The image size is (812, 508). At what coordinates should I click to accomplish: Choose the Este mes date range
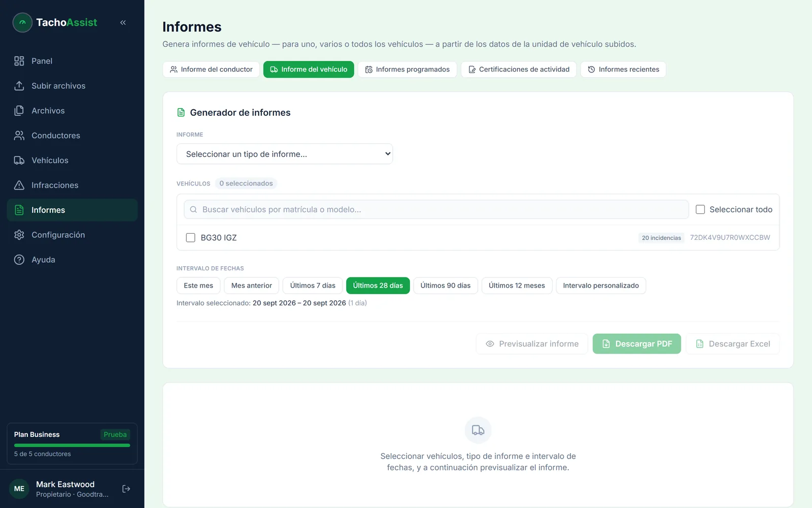(x=198, y=285)
